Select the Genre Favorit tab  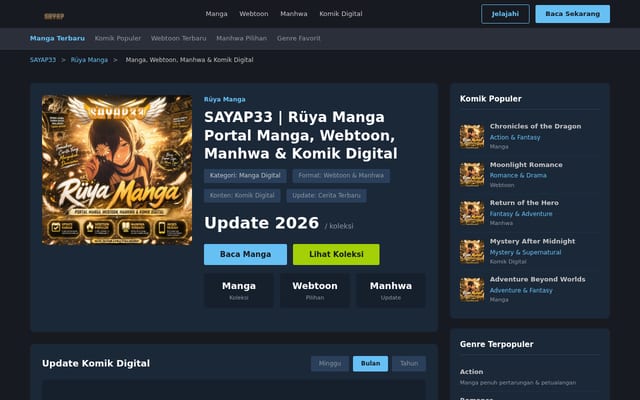pos(299,38)
